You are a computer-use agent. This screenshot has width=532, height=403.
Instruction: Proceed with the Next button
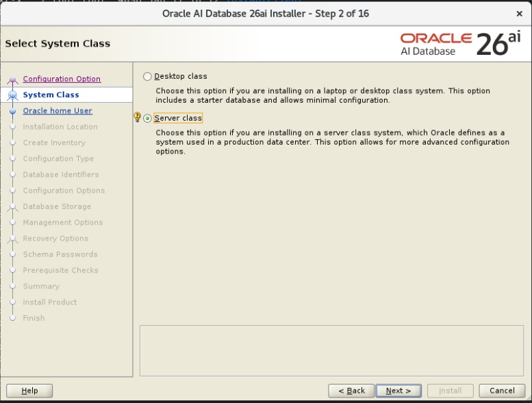398,391
